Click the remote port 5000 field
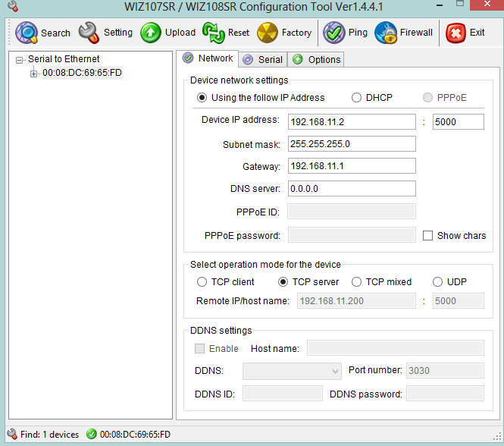Viewport: 504px width, 446px height. (x=459, y=301)
